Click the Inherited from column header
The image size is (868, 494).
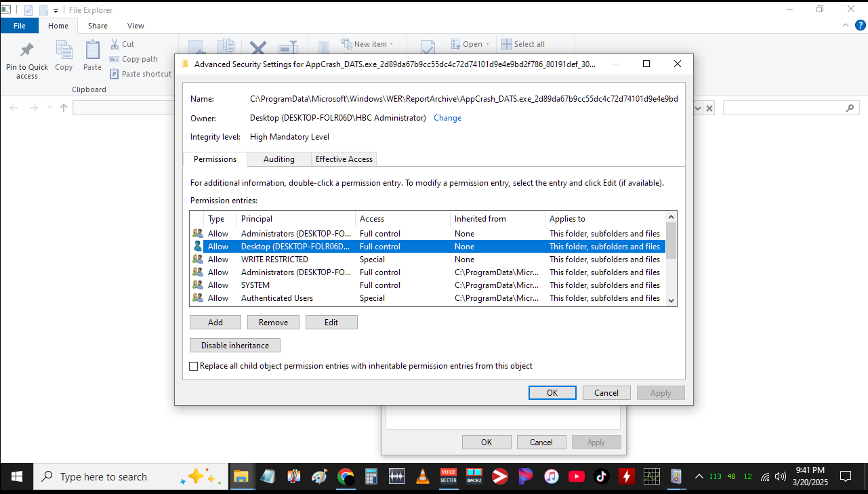pos(497,219)
